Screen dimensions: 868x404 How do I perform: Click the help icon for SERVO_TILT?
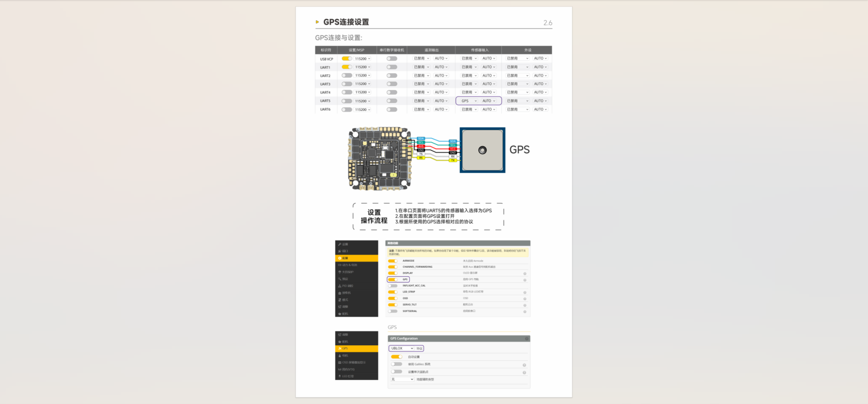(x=524, y=305)
